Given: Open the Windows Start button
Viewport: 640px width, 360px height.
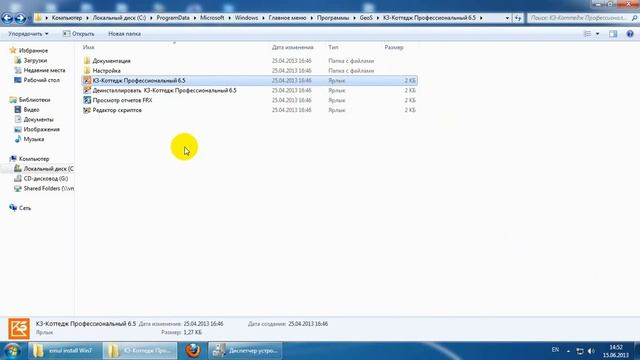Looking at the screenshot, I should pos(13,351).
